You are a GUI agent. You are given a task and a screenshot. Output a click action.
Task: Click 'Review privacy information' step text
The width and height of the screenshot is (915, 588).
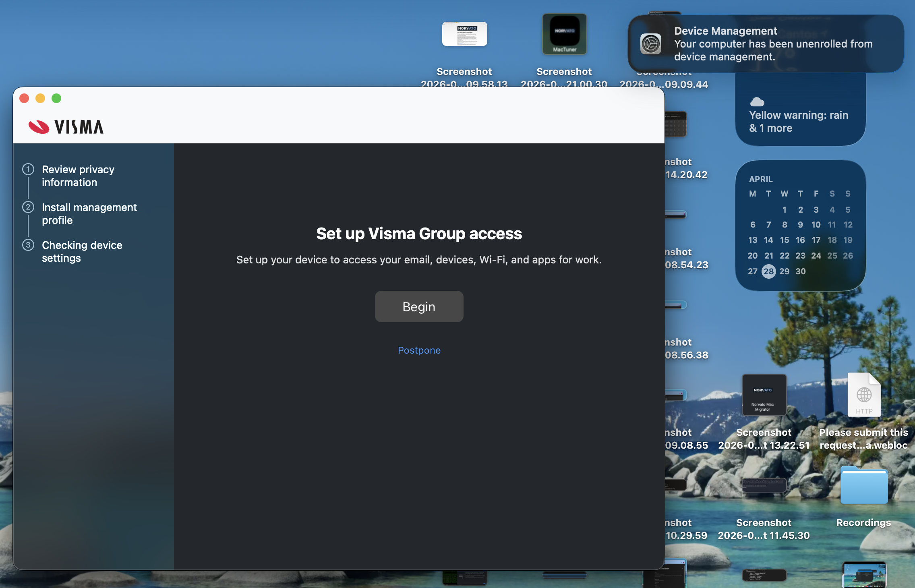click(78, 176)
